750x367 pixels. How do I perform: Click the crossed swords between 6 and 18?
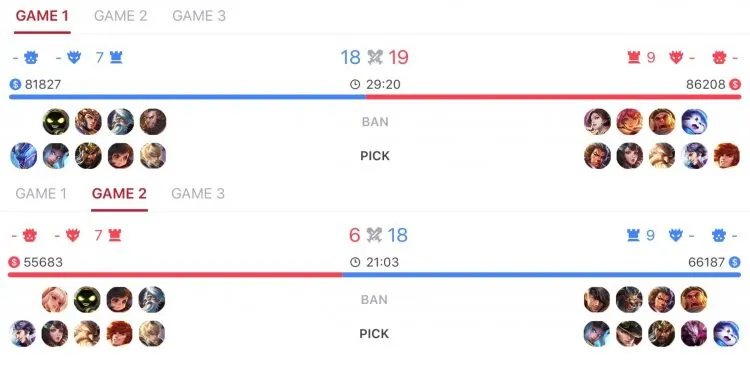click(374, 235)
